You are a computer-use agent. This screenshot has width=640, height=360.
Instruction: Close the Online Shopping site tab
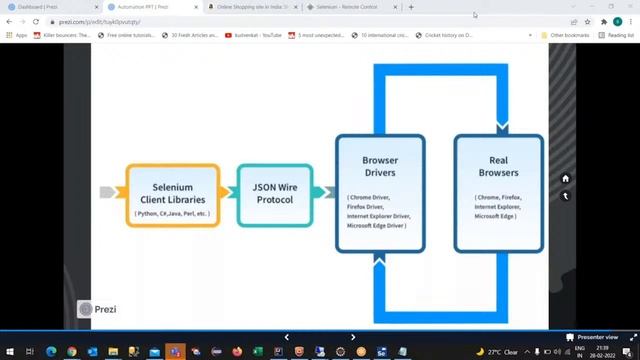point(296,7)
